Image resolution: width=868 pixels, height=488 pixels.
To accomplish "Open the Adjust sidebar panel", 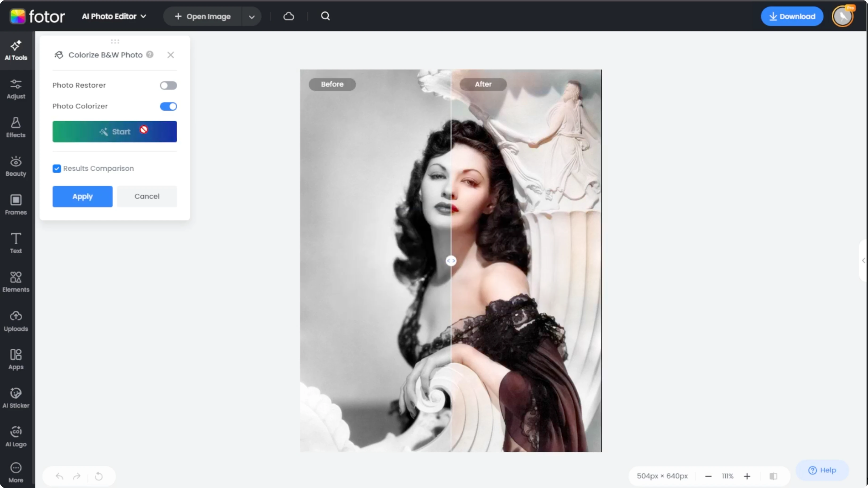I will tap(16, 89).
